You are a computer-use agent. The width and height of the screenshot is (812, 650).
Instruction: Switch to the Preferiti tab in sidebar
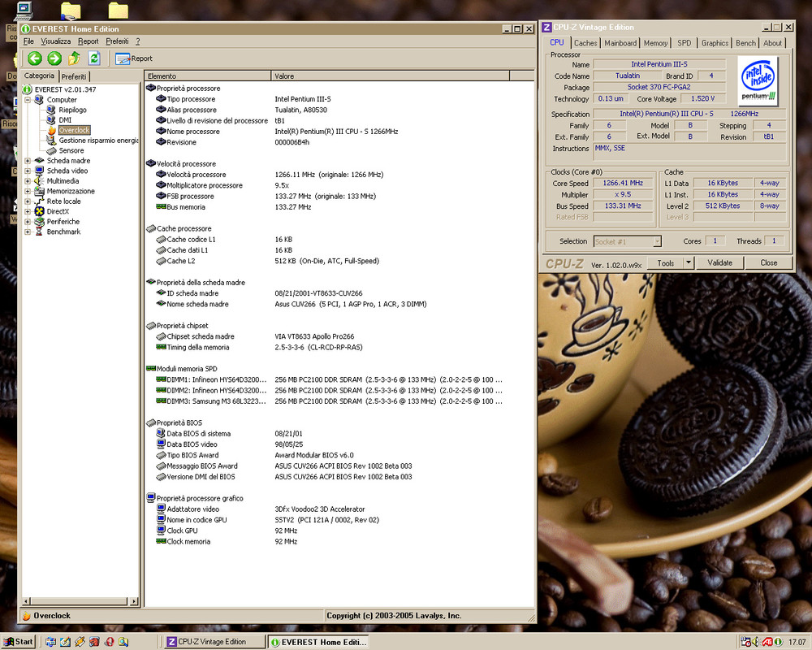[x=74, y=76]
